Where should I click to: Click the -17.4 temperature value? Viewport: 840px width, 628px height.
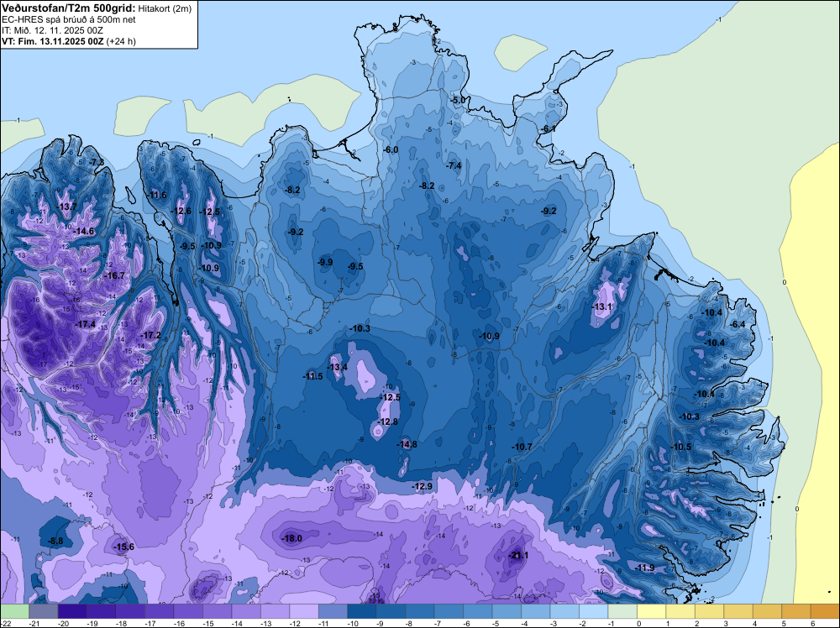pyautogui.click(x=86, y=324)
